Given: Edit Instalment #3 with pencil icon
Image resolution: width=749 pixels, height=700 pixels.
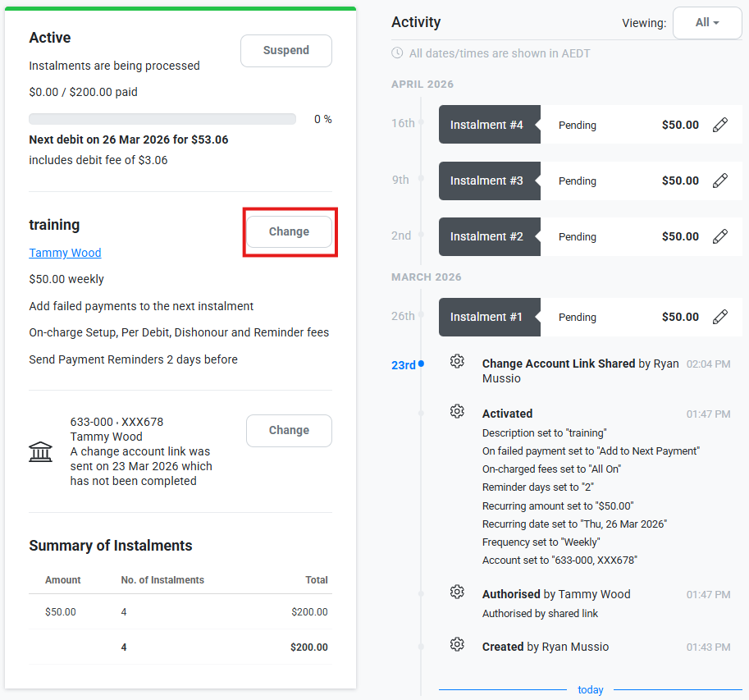Looking at the screenshot, I should [x=719, y=181].
